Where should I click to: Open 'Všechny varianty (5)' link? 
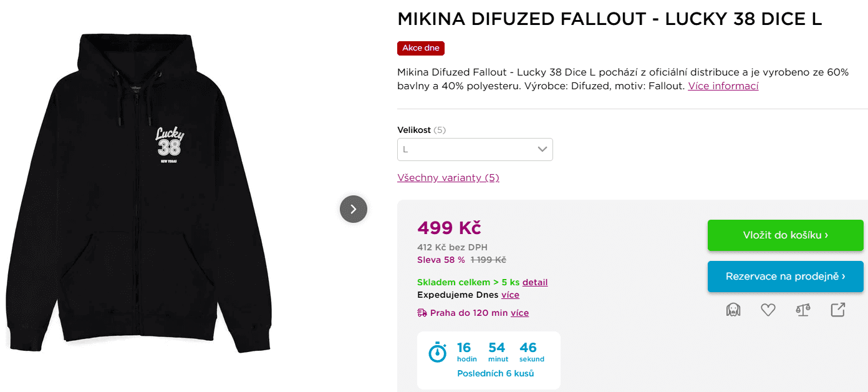tap(448, 178)
